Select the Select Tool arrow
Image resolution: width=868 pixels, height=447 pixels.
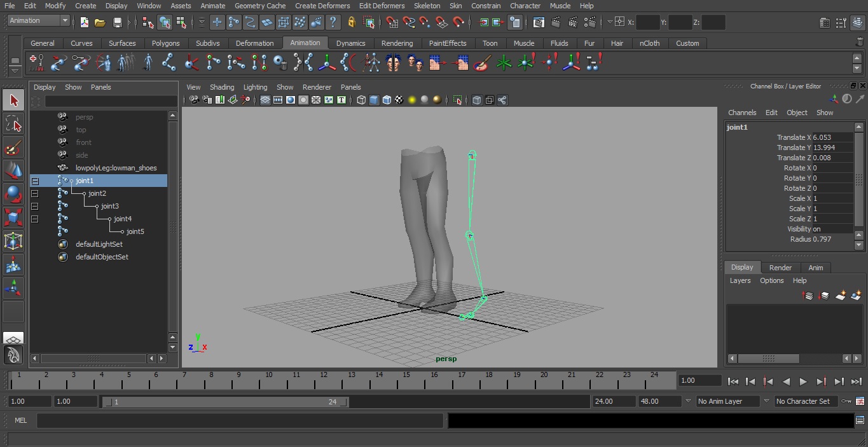point(13,100)
